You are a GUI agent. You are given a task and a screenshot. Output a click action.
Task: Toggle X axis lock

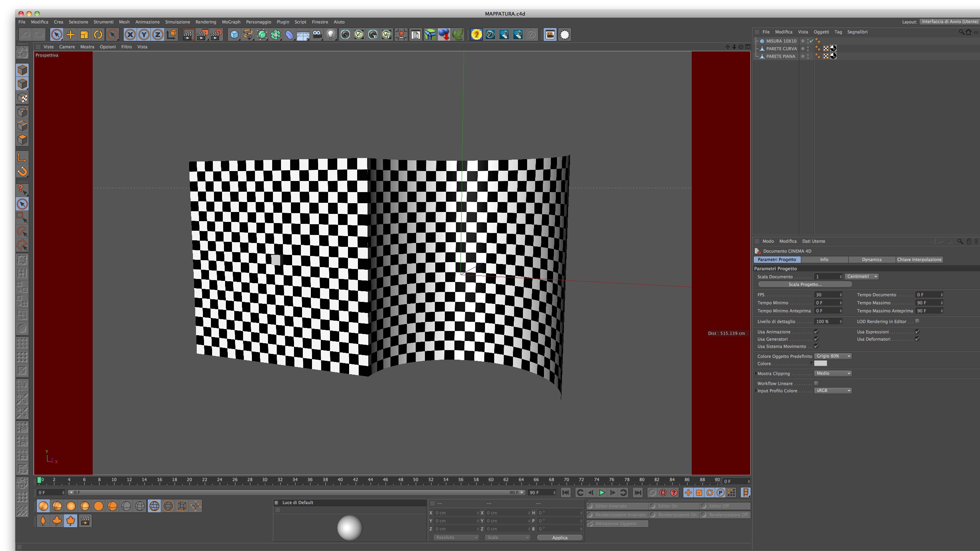(x=130, y=35)
